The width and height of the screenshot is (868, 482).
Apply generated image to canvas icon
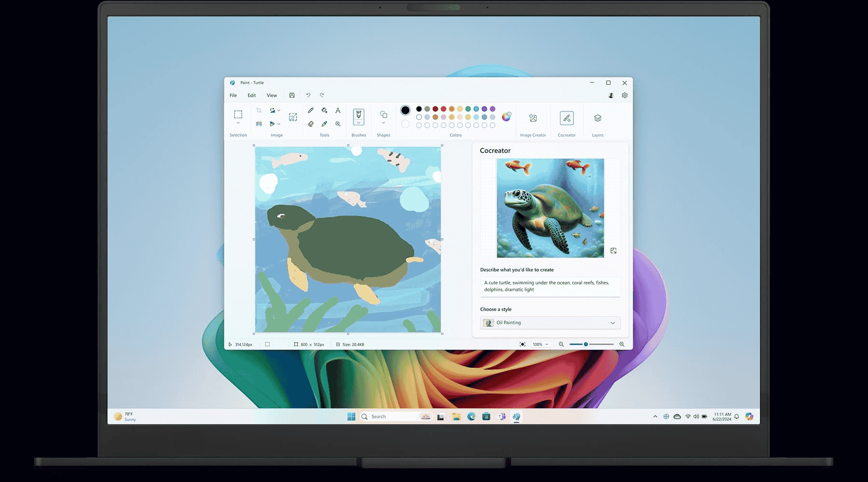point(613,251)
